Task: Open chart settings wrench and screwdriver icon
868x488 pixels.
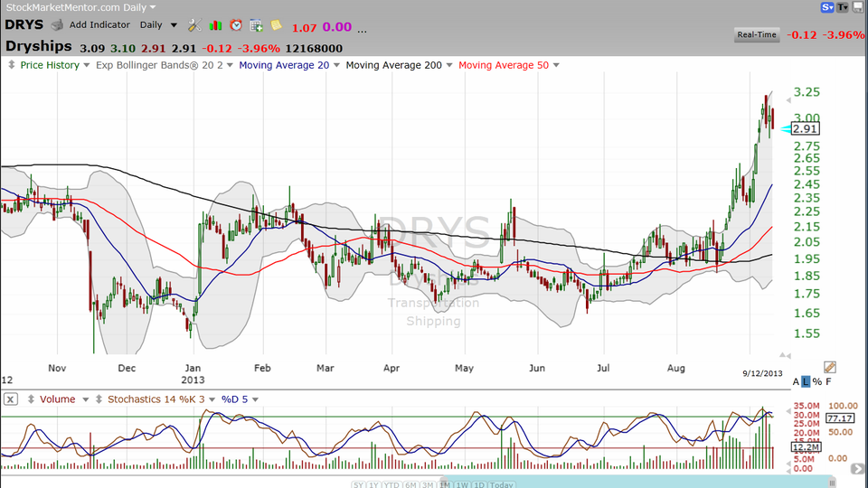Action: tap(194, 25)
